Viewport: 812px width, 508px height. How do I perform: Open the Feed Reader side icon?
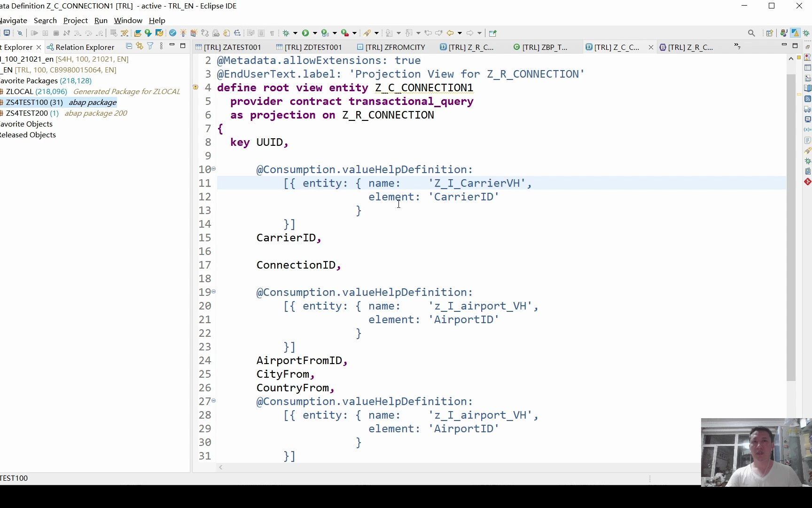tap(808, 99)
